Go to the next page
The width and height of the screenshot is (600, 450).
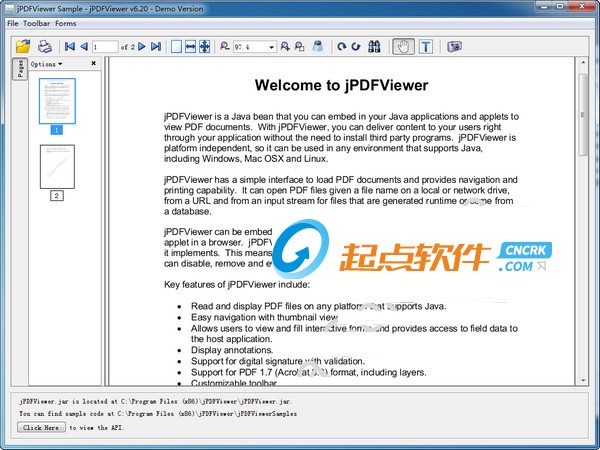(x=142, y=47)
